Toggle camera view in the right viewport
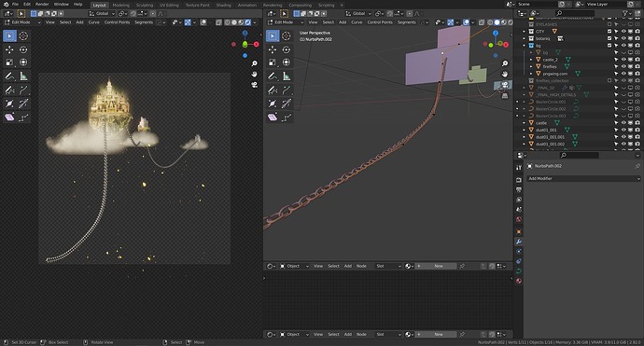Viewport: 644px width, 346px height. pos(505,85)
